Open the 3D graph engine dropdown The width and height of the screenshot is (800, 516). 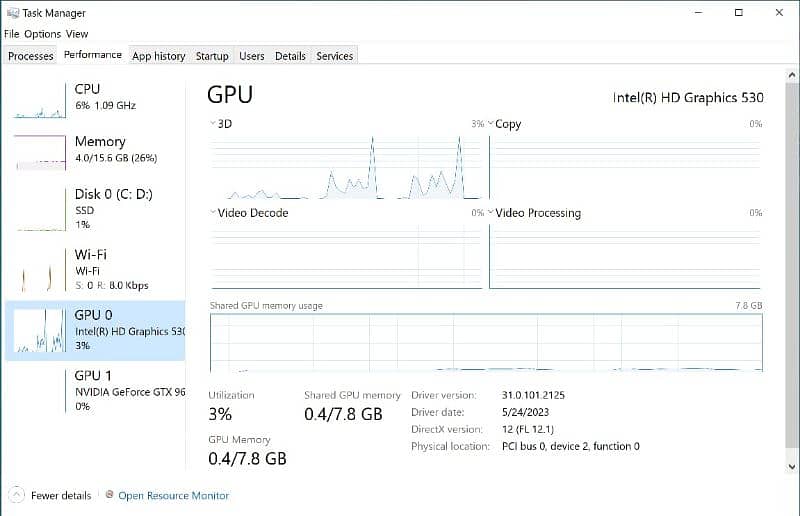click(x=213, y=124)
